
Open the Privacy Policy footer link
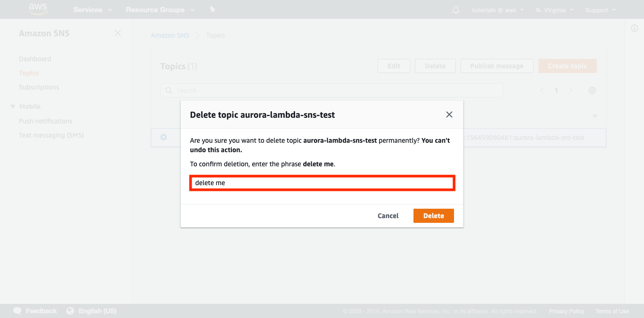click(x=566, y=311)
